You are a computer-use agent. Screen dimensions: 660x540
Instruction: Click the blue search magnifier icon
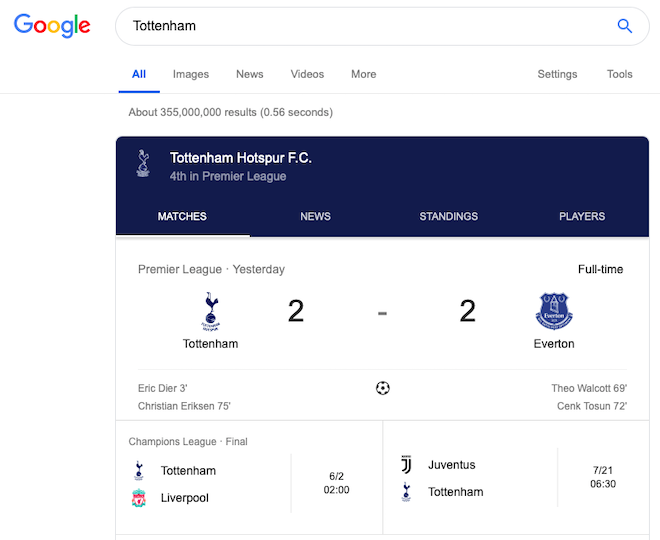(624, 26)
